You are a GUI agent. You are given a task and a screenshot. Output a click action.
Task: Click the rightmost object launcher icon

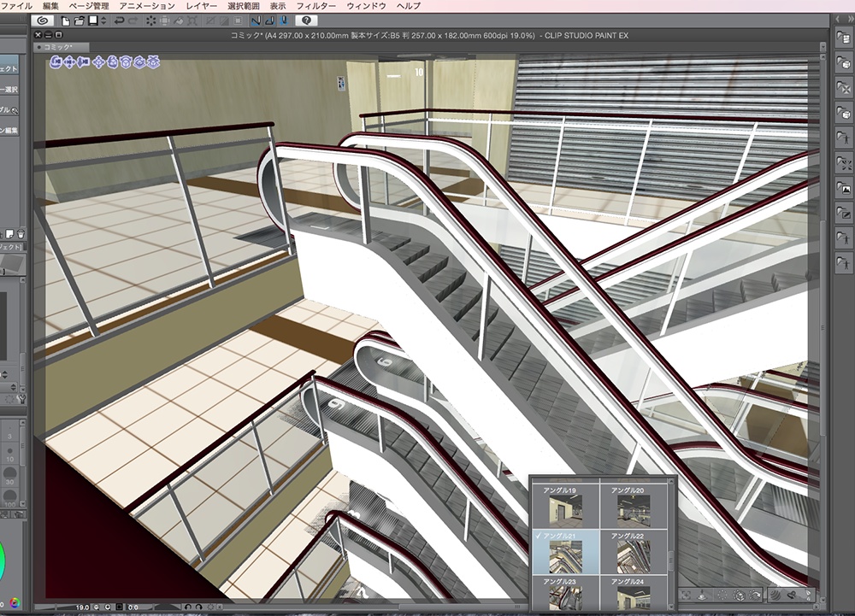[x=808, y=595]
